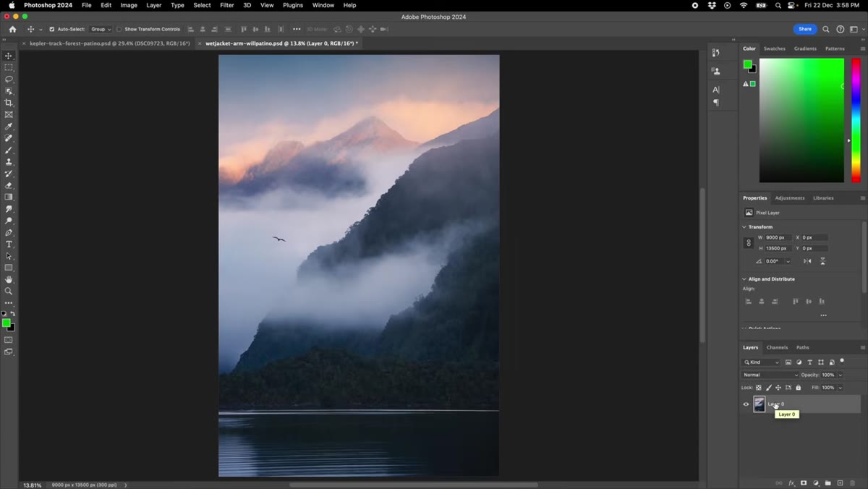Open the search magnifier in top right
868x489 pixels.
(x=826, y=29)
